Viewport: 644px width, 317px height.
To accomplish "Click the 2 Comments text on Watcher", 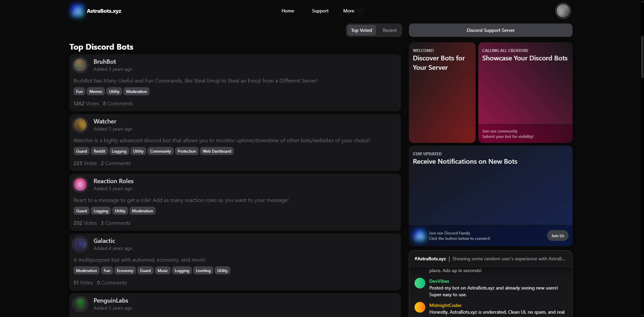I will point(116,163).
